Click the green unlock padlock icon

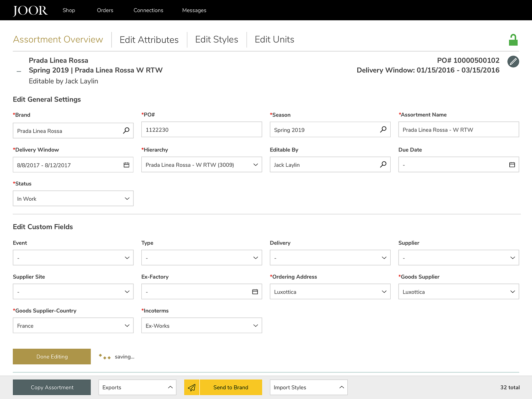click(x=513, y=40)
